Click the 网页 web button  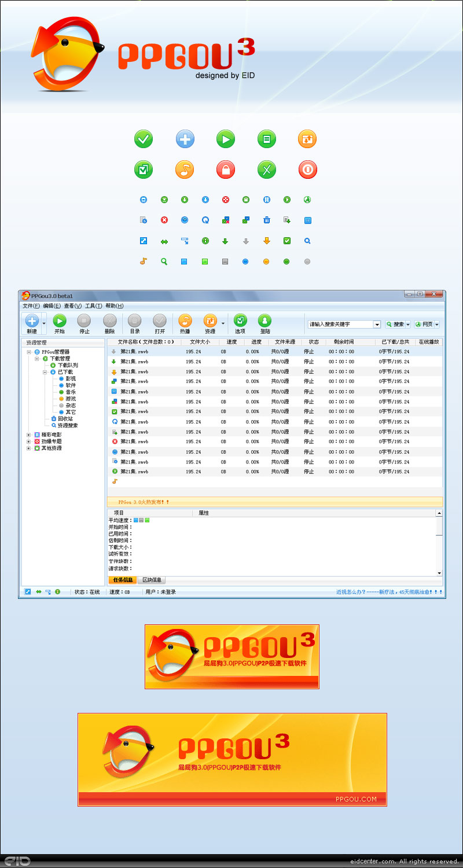click(424, 325)
